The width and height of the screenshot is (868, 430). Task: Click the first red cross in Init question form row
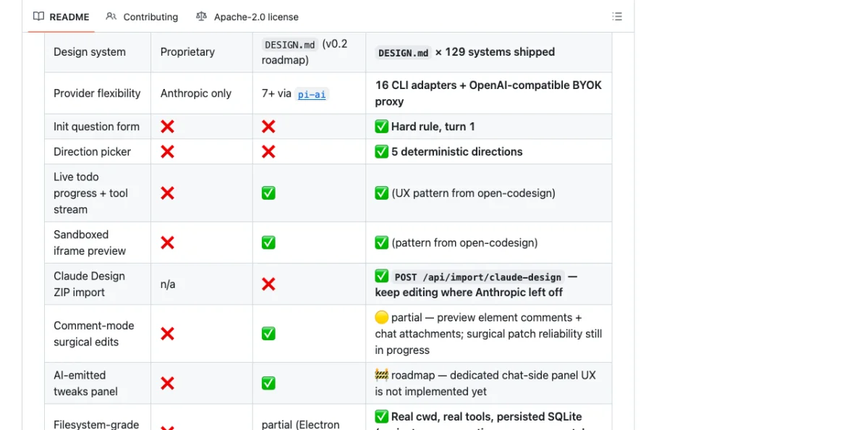(167, 127)
